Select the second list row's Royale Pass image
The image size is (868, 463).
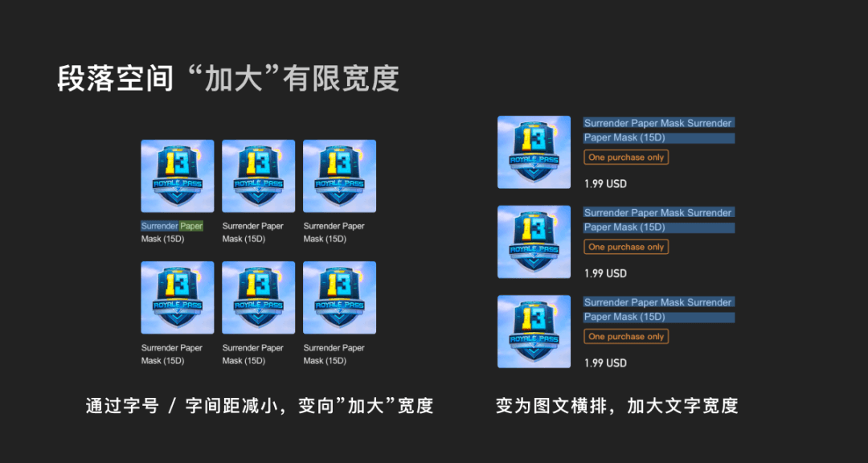coord(534,242)
